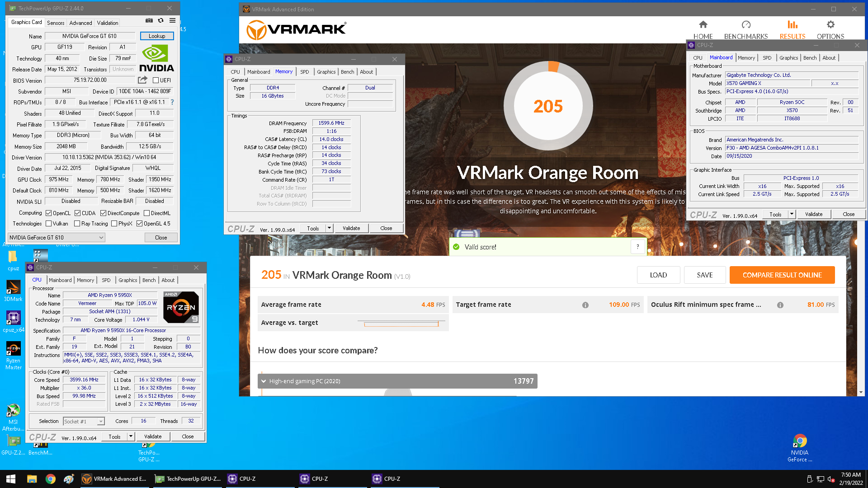The width and height of the screenshot is (868, 488).
Task: Launch Chrome from the taskbar
Action: [51, 479]
